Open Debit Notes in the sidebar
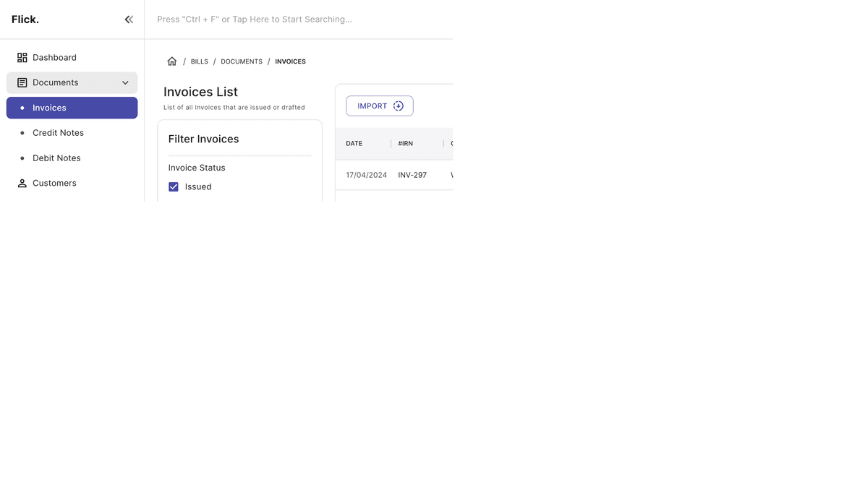 56,158
